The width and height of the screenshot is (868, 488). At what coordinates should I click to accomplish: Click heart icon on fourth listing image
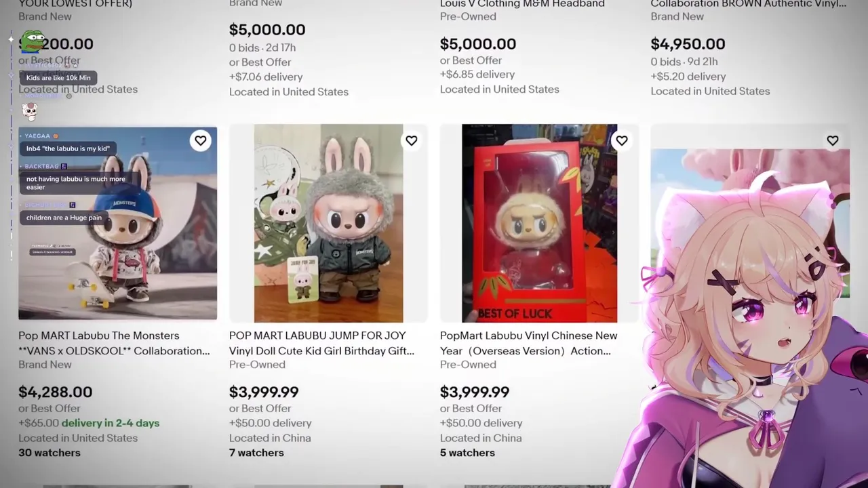pyautogui.click(x=833, y=140)
